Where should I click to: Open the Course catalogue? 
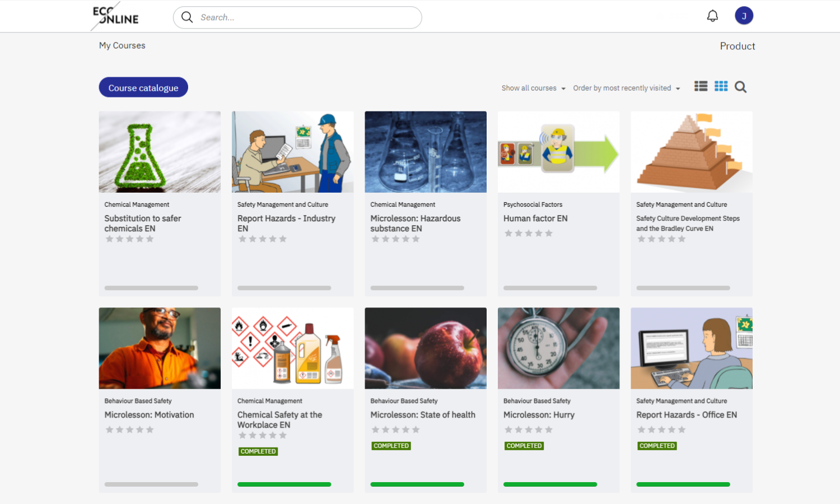point(143,87)
